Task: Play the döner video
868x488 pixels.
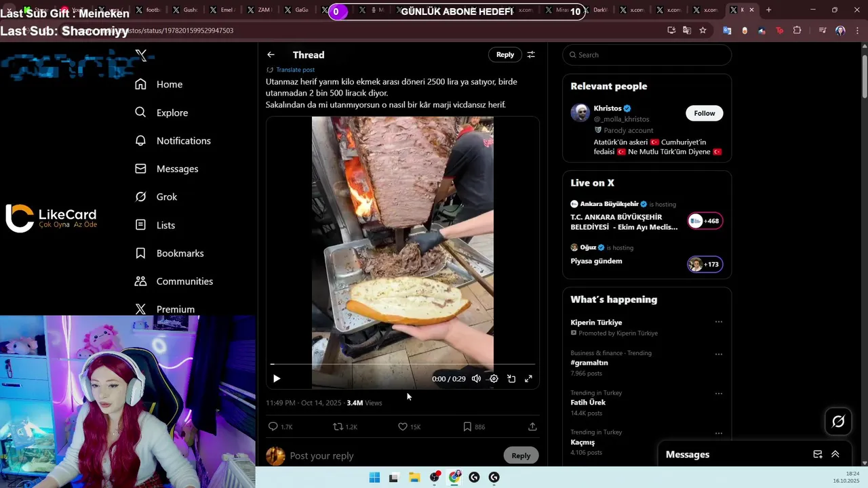Action: (277, 379)
